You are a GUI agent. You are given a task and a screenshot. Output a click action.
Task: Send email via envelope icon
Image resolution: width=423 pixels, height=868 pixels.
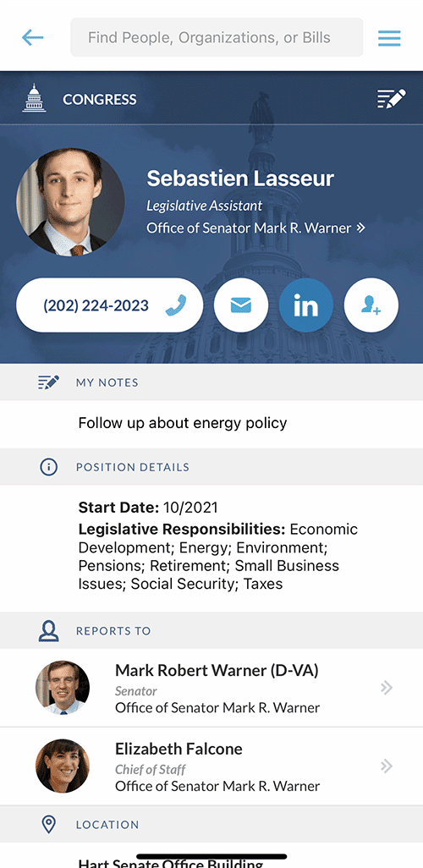click(x=241, y=305)
